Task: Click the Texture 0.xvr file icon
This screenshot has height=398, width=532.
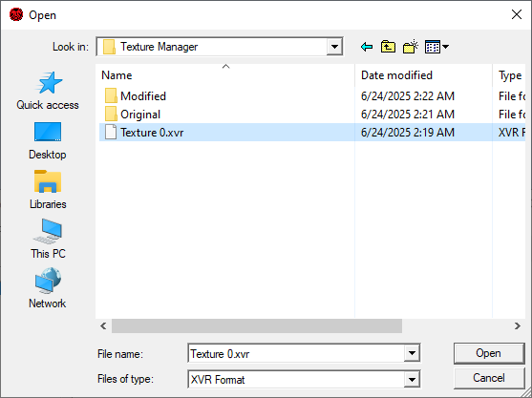Action: pyautogui.click(x=111, y=133)
